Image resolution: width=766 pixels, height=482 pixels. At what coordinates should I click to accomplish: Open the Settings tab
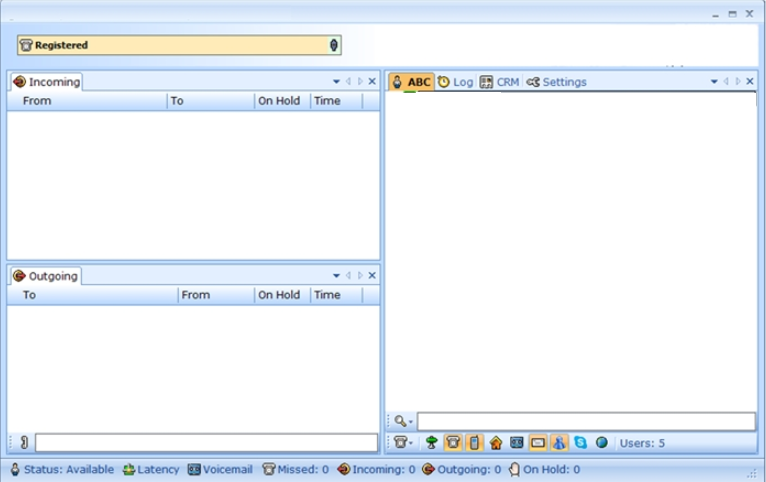coord(556,82)
